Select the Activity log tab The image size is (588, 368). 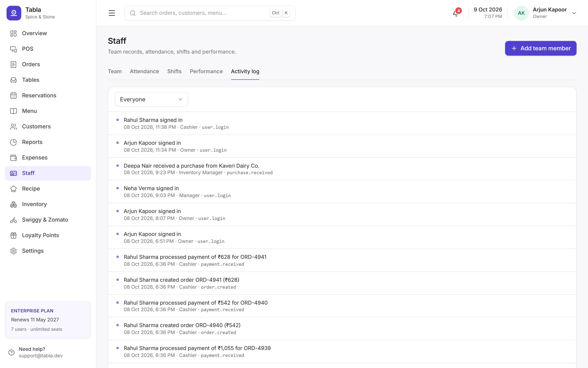point(245,71)
